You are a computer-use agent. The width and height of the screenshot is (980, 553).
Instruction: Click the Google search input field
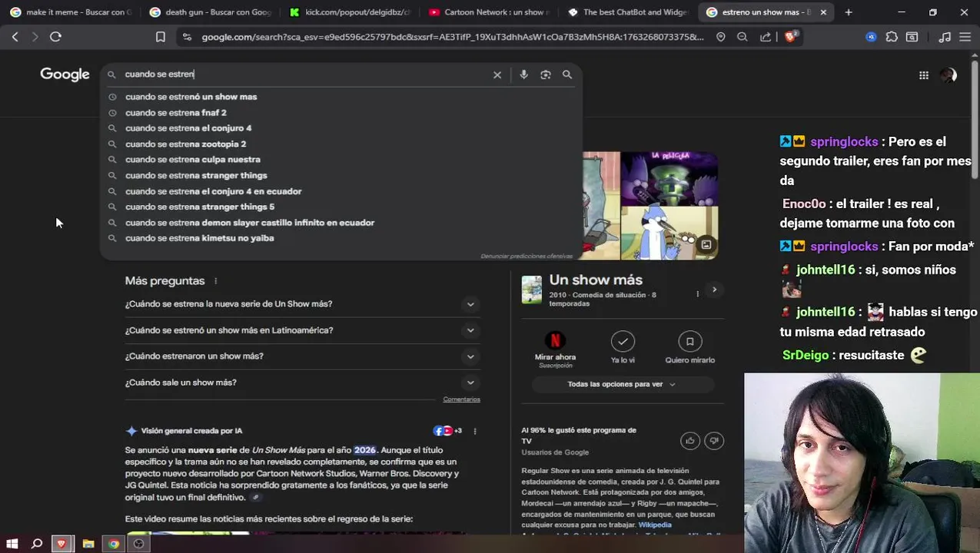click(306, 75)
